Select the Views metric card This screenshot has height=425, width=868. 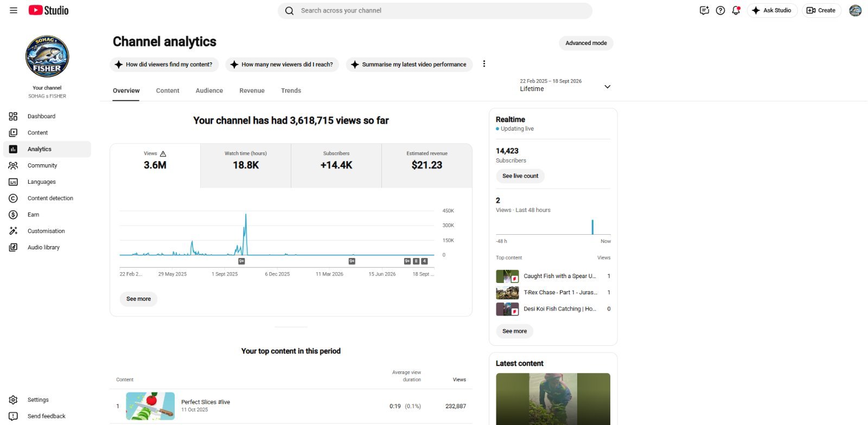[155, 166]
